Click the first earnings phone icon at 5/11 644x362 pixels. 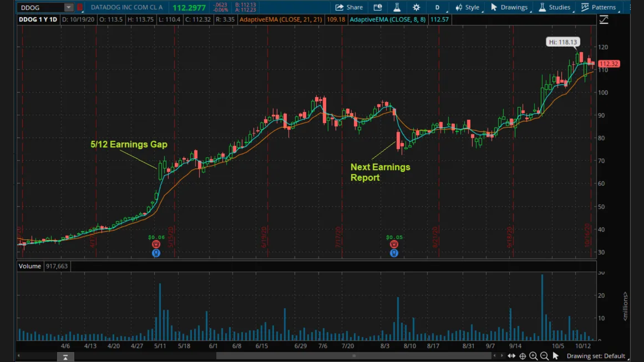click(x=156, y=244)
